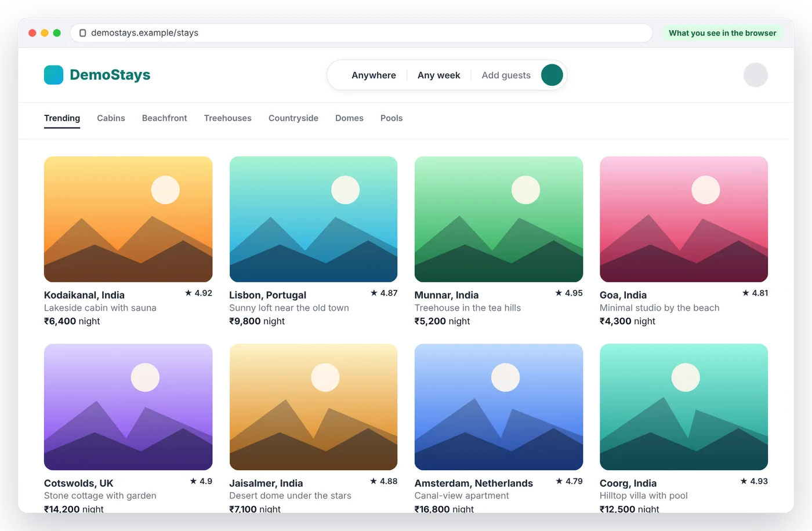Open the Cotswolds purple listing photo
The image size is (812, 531).
pos(128,407)
